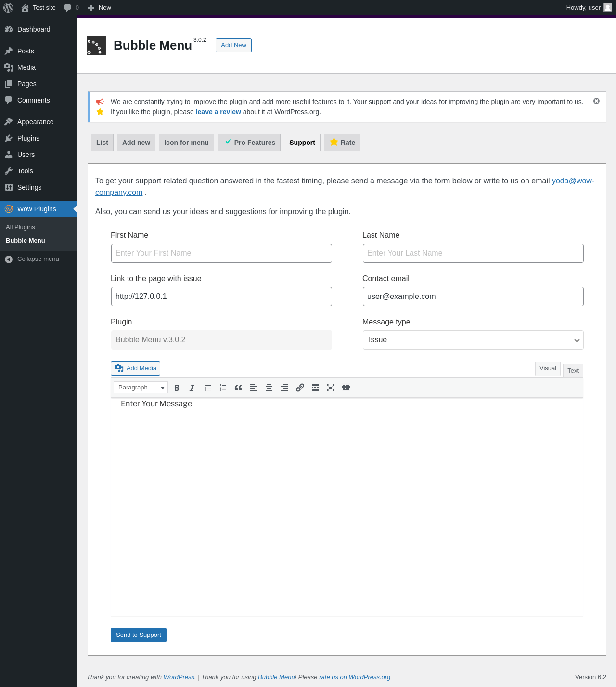
Task: Switch to the List tab
Action: [102, 143]
